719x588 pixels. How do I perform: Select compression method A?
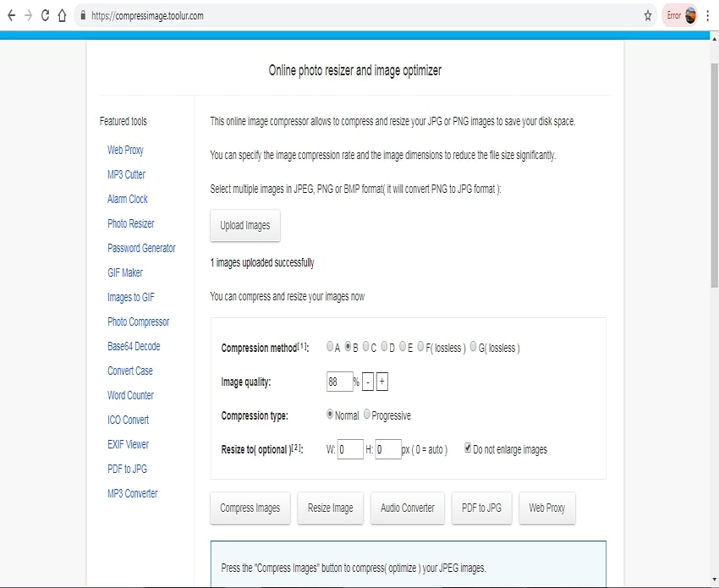pos(330,347)
